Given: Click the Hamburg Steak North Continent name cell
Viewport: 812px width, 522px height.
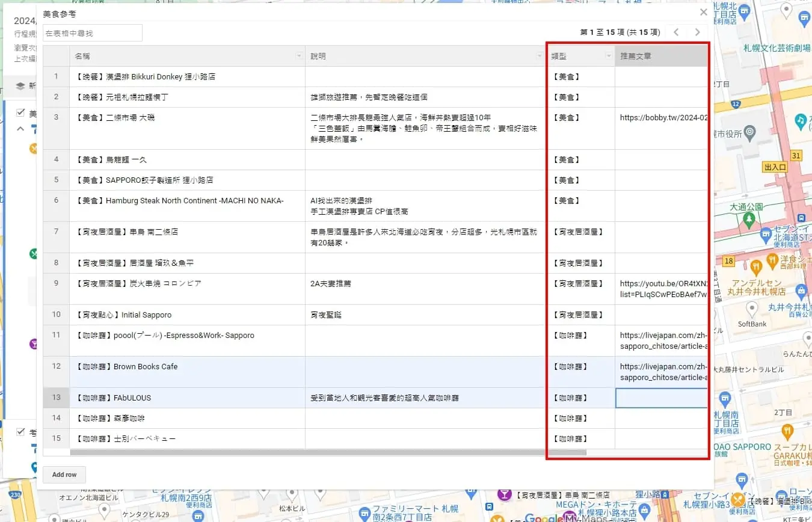Looking at the screenshot, I should (x=188, y=206).
